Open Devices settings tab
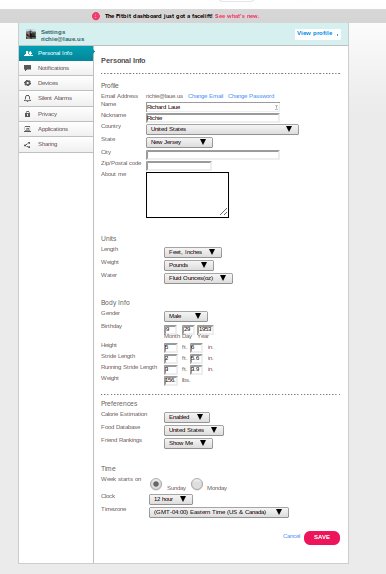This screenshot has width=386, height=574. 56,83
